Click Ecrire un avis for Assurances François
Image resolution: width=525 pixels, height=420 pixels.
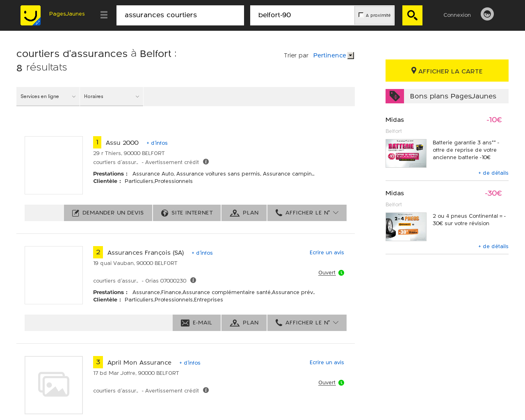point(327,253)
